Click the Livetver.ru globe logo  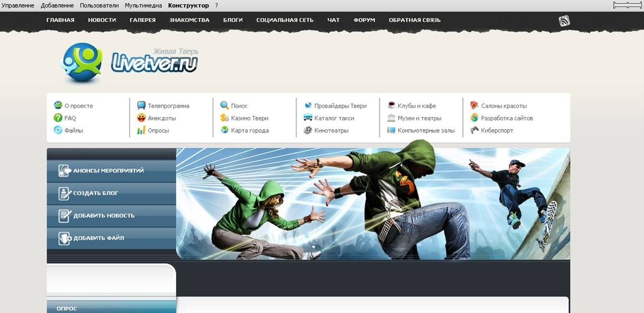coord(82,62)
